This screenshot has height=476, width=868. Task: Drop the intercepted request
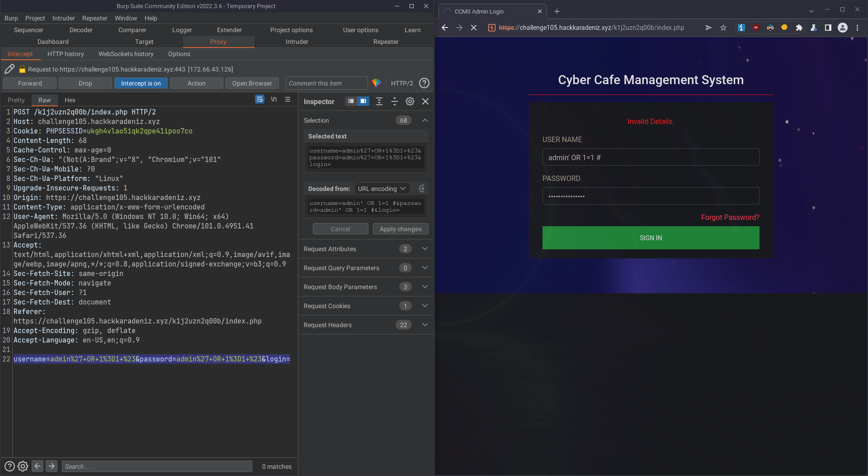[85, 83]
